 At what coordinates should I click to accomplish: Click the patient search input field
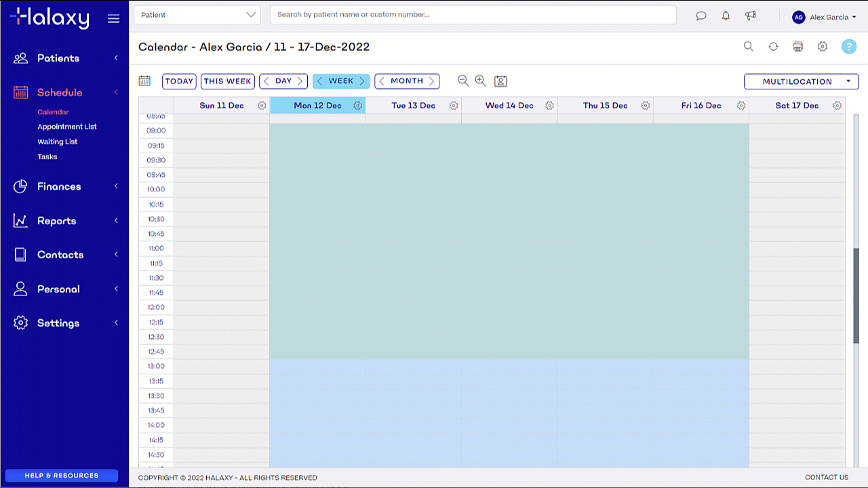click(x=473, y=14)
